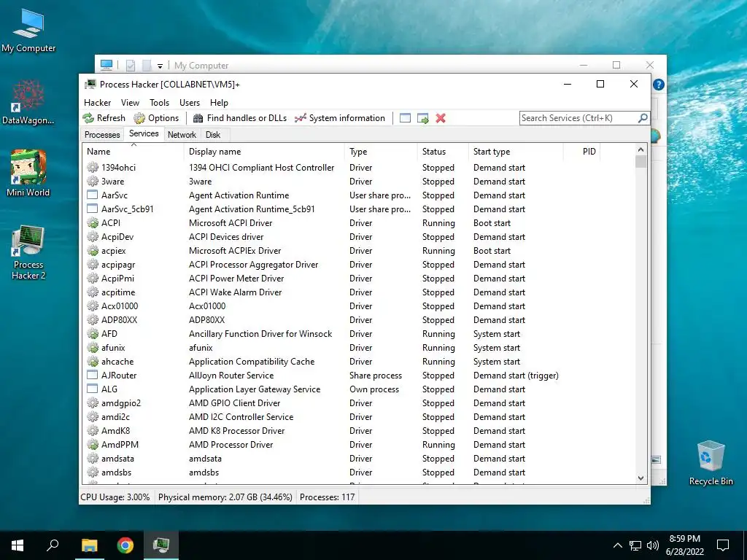747x560 pixels.
Task: Sort by the Name column header
Action: pyautogui.click(x=133, y=152)
